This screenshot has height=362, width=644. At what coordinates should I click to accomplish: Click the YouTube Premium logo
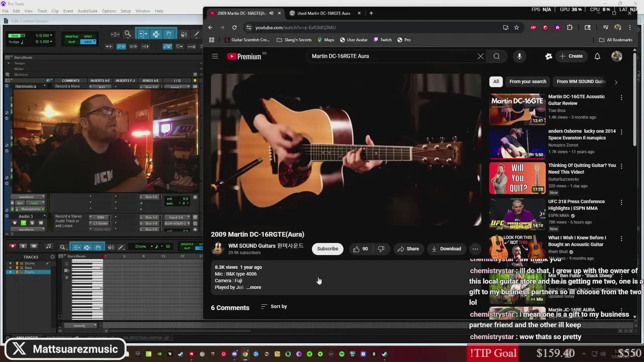[x=245, y=56]
